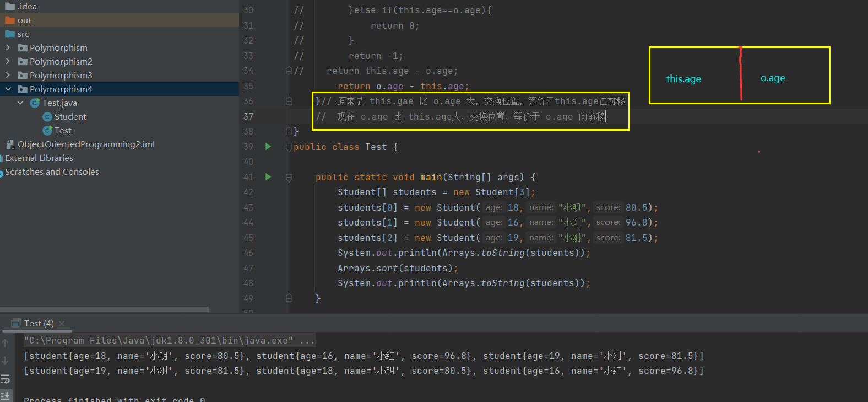Screen dimensions: 868x402
Task: Click the java.exe command line in console
Action: pos(169,340)
